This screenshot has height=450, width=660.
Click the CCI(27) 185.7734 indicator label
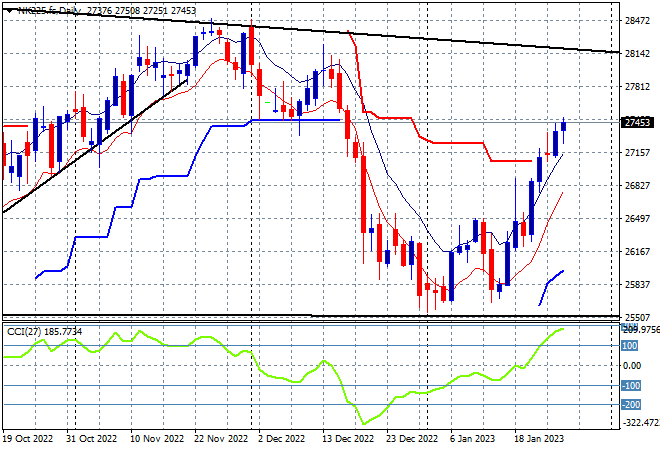tap(45, 332)
